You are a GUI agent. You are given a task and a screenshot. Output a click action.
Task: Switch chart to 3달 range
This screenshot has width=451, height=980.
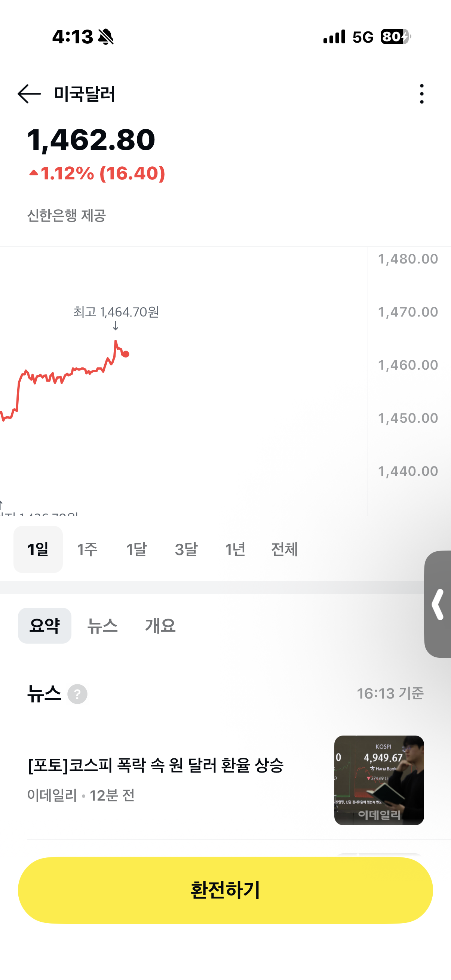click(x=186, y=549)
